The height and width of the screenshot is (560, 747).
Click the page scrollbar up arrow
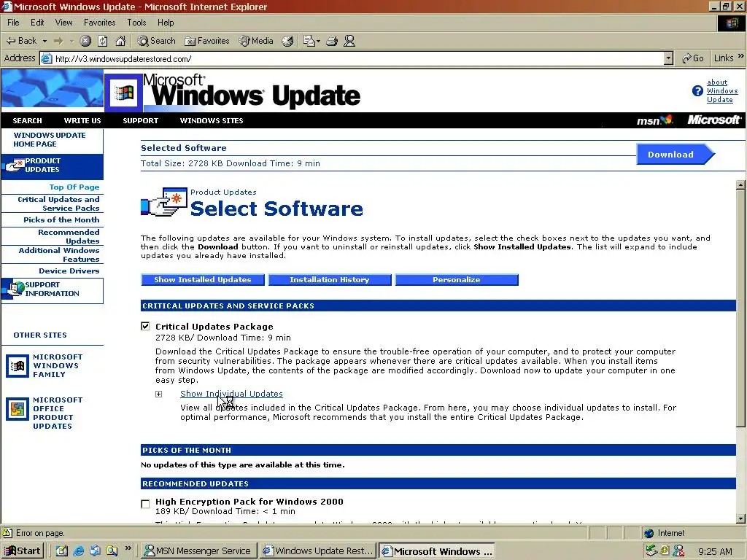tap(740, 185)
